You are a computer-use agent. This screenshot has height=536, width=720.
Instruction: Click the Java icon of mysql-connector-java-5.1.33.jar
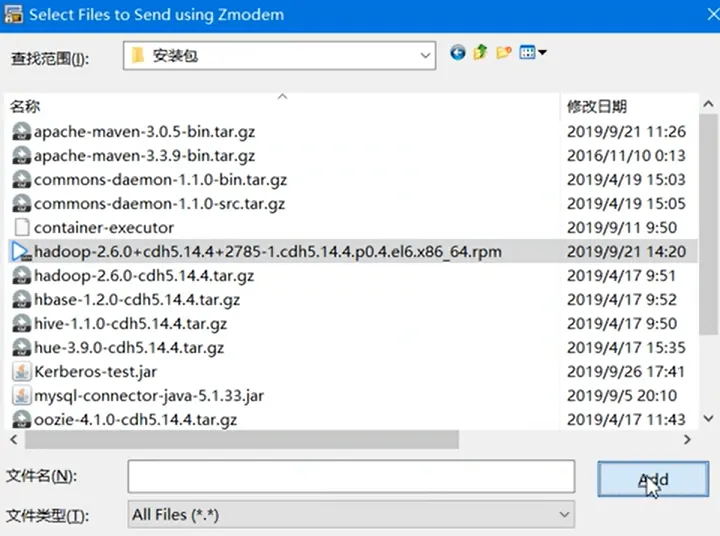22,395
